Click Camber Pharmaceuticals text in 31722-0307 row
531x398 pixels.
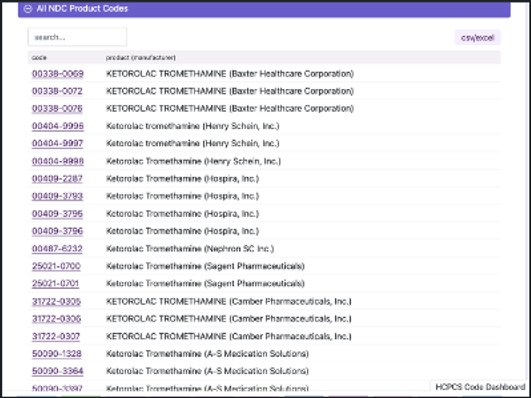pyautogui.click(x=229, y=336)
